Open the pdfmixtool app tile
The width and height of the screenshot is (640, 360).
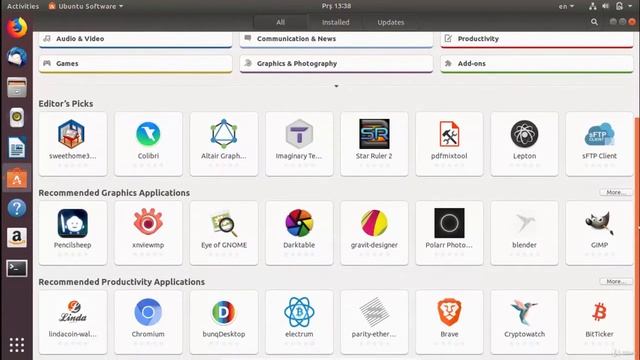(x=449, y=144)
